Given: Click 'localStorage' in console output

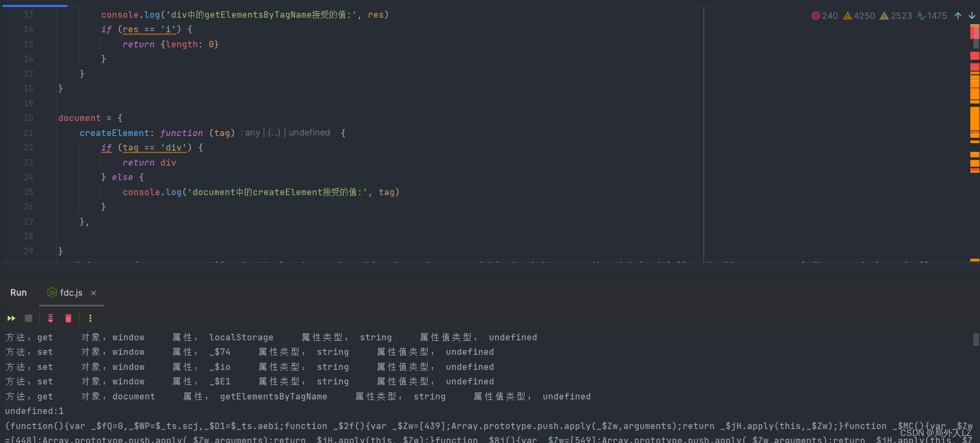Looking at the screenshot, I should coord(241,337).
